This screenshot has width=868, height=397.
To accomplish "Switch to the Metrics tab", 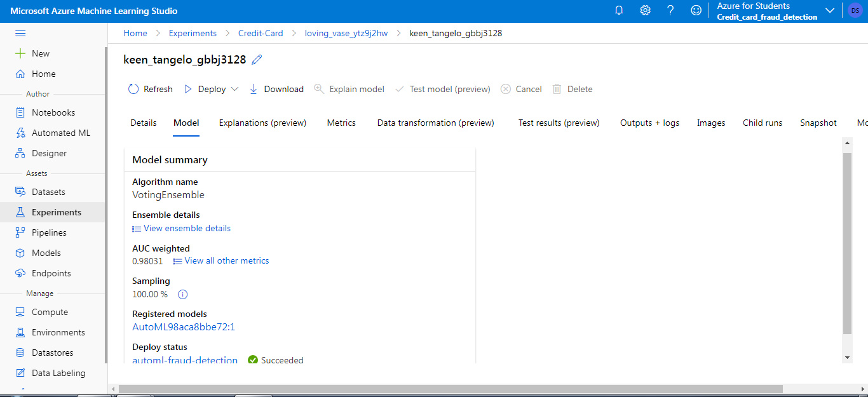I will click(341, 123).
